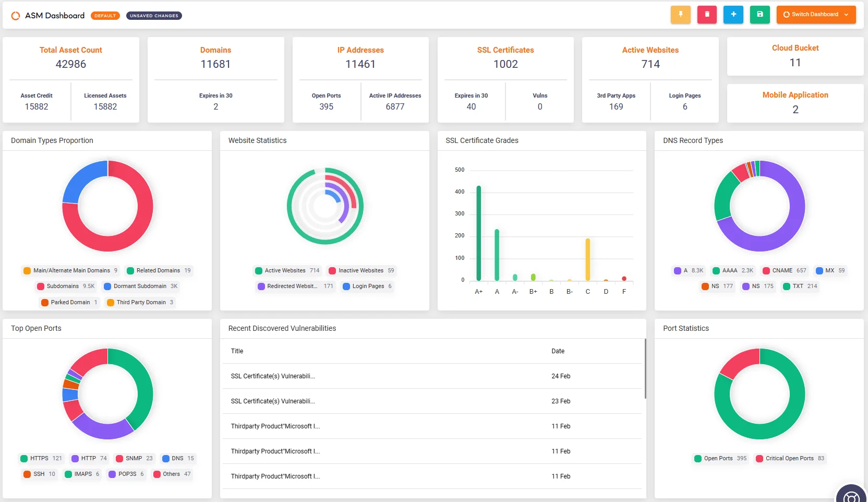Click the A+ bar in SSL Certificate Grades

coord(478,233)
